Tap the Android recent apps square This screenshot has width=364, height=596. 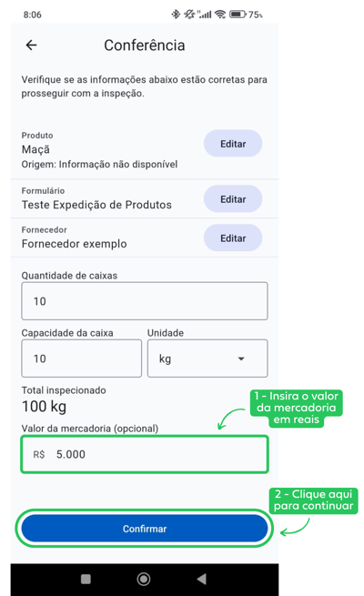(x=86, y=579)
